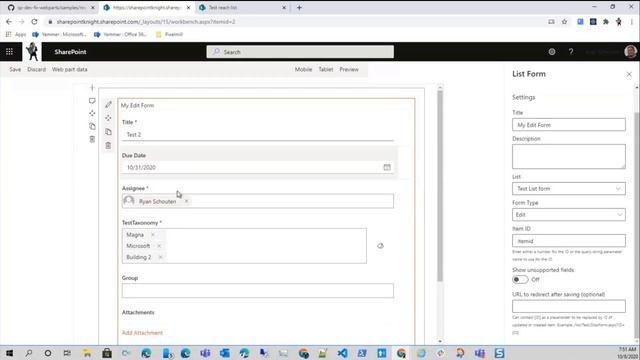Open Windows taskbar search
Image resolution: width=640 pixels, height=360 pixels.
point(29,353)
